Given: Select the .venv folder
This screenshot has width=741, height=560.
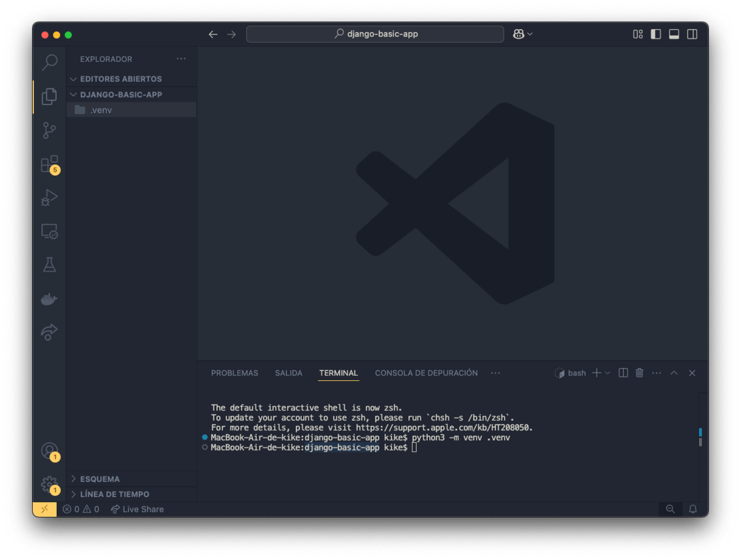Looking at the screenshot, I should tap(132, 110).
